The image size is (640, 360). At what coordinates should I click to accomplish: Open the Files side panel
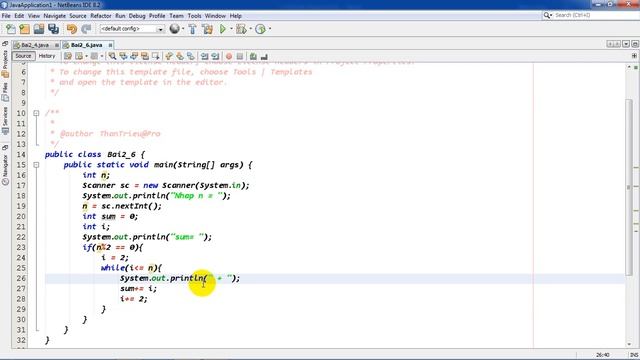point(5,92)
